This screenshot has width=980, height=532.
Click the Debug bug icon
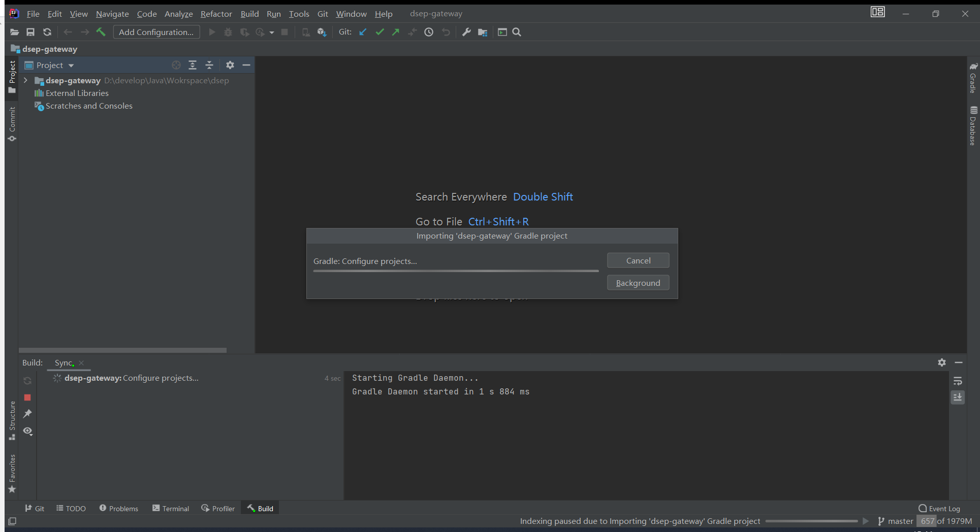click(x=228, y=32)
